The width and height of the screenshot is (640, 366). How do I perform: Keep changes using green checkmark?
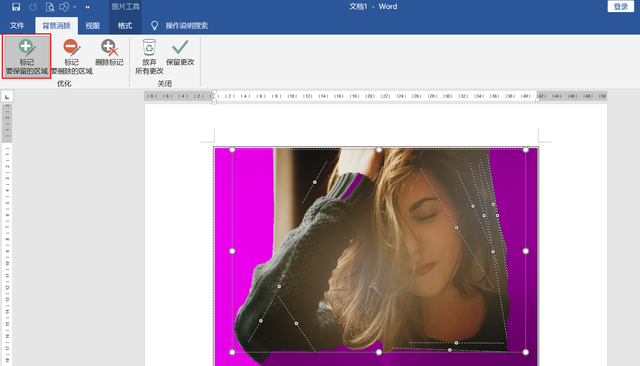(180, 53)
